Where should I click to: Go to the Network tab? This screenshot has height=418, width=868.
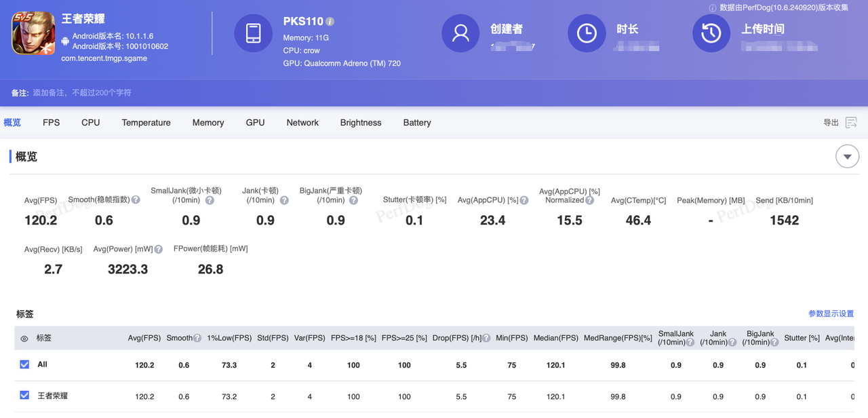302,123
